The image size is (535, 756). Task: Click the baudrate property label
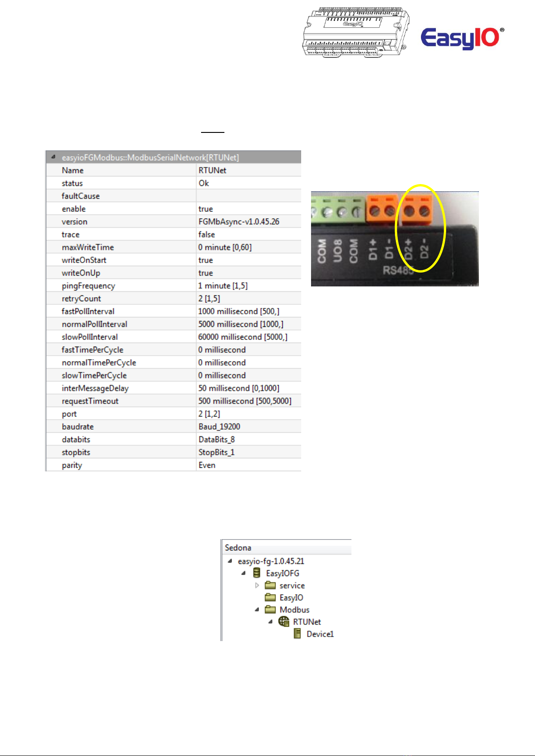point(78,426)
